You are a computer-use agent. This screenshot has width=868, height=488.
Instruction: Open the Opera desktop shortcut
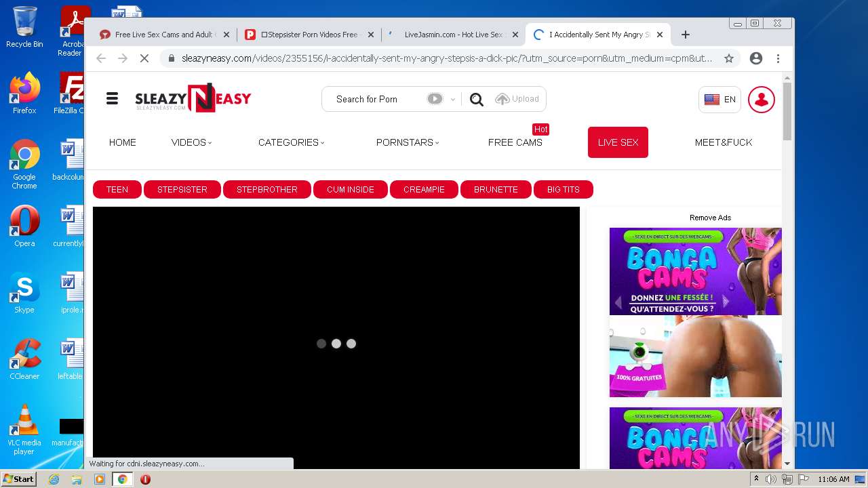pos(24,226)
